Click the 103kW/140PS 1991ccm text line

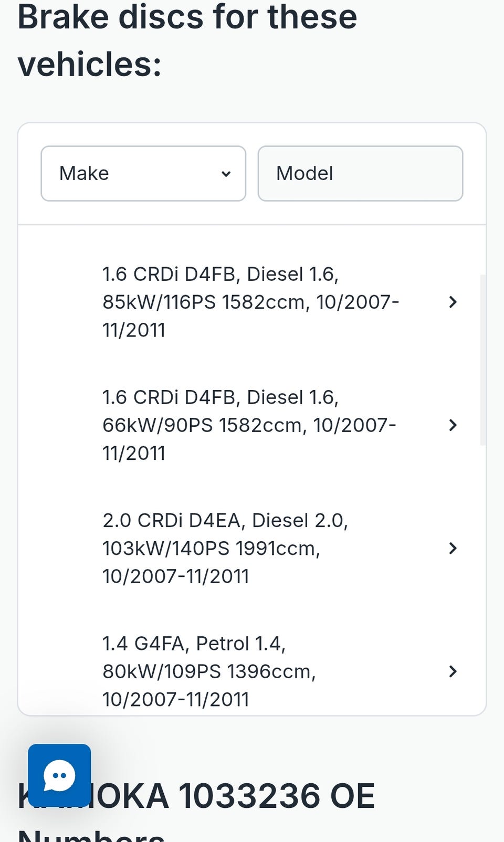click(x=211, y=548)
